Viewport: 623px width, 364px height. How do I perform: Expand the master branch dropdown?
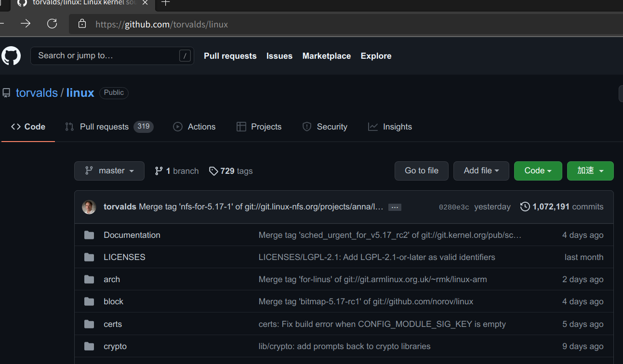(109, 171)
